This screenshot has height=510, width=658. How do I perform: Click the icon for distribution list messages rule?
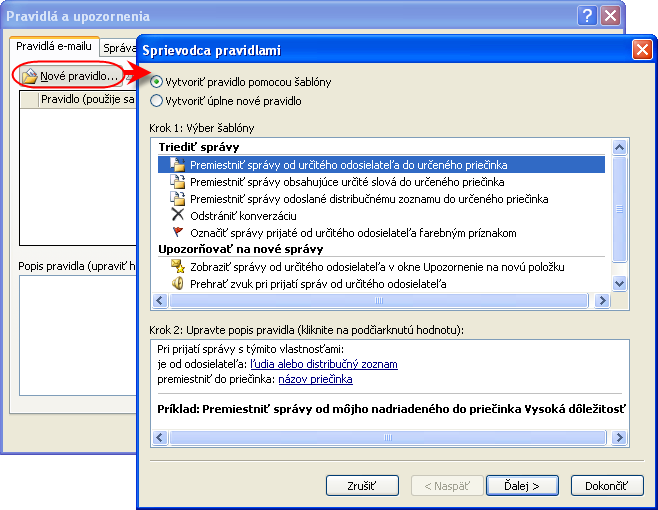(x=178, y=199)
